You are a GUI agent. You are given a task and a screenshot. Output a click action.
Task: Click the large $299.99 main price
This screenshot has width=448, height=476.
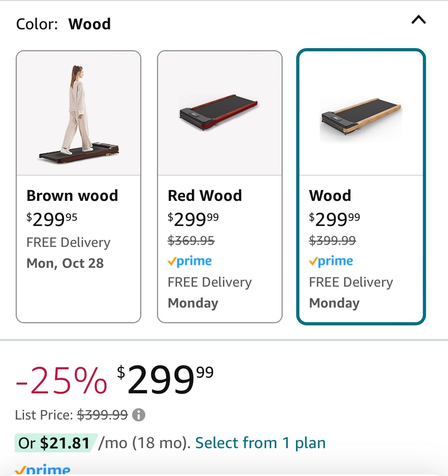coord(165,379)
